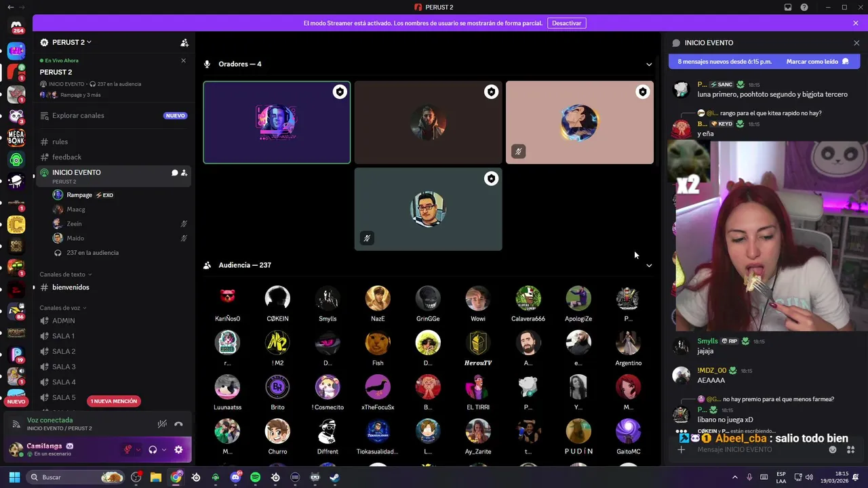
Task: Jump to '1 NUEVA MENCIÓN' pill
Action: click(114, 401)
